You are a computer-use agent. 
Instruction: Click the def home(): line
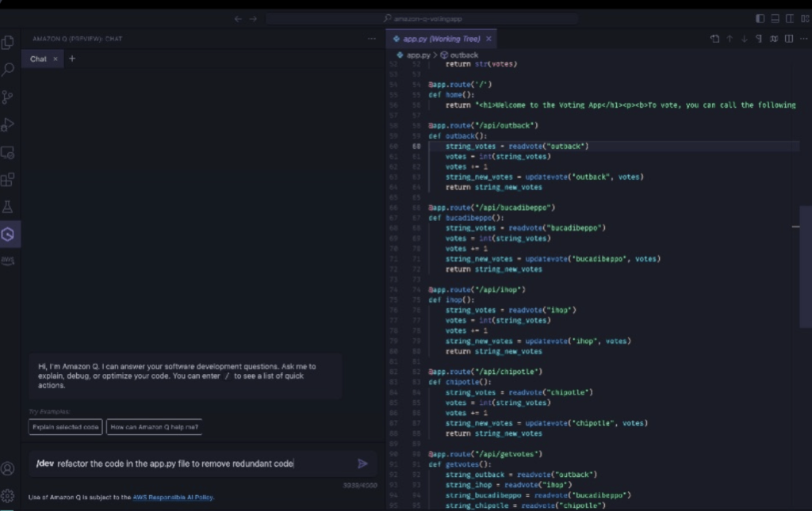(451, 95)
